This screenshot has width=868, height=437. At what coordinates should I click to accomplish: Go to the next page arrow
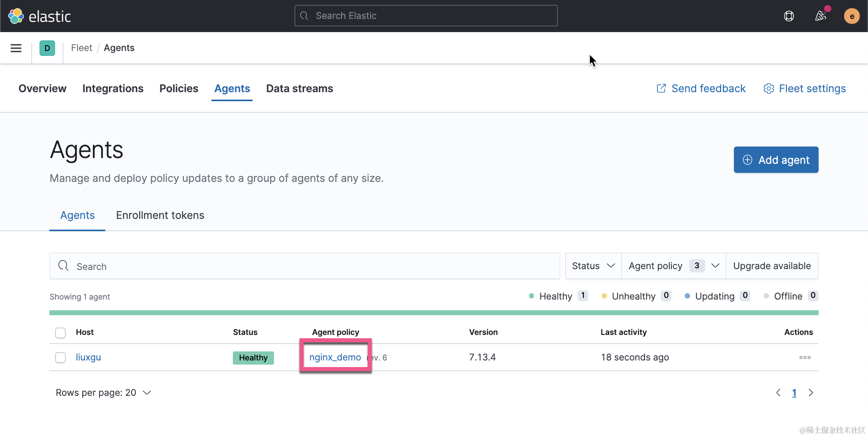(810, 393)
